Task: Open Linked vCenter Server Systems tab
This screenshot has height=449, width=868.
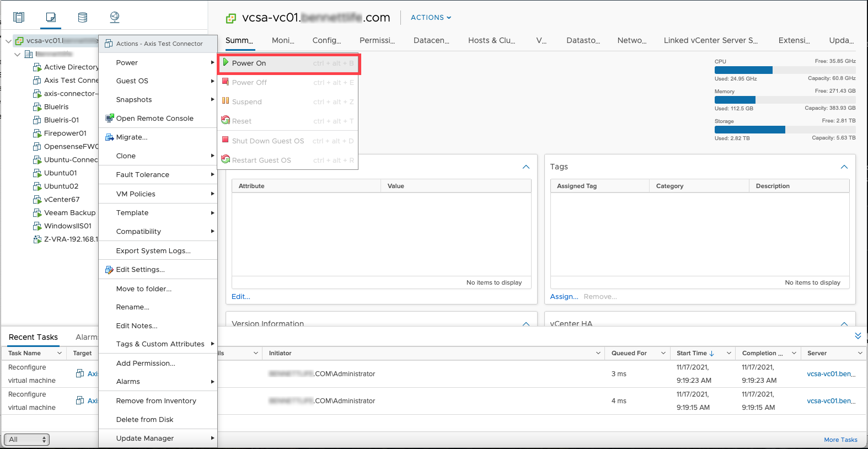Action: tap(710, 40)
